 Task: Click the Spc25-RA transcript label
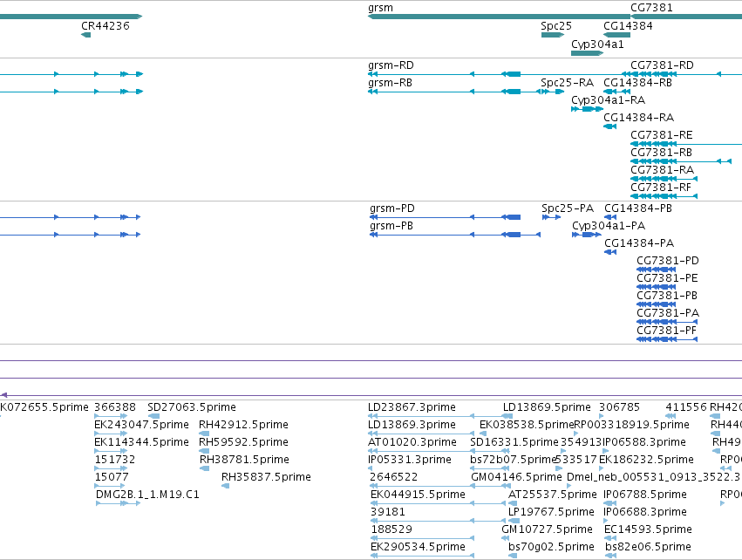(x=567, y=83)
